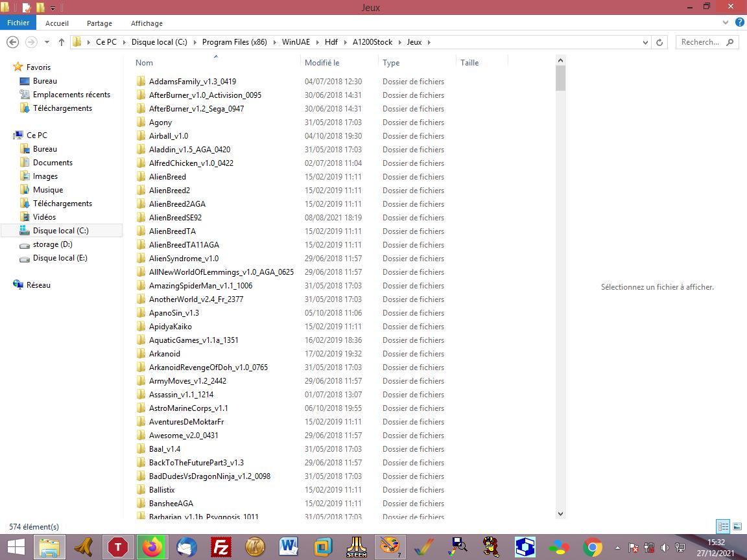Viewport: 747px width, 560px height.
Task: Show hidden system tray icons arrow
Action: click(617, 548)
